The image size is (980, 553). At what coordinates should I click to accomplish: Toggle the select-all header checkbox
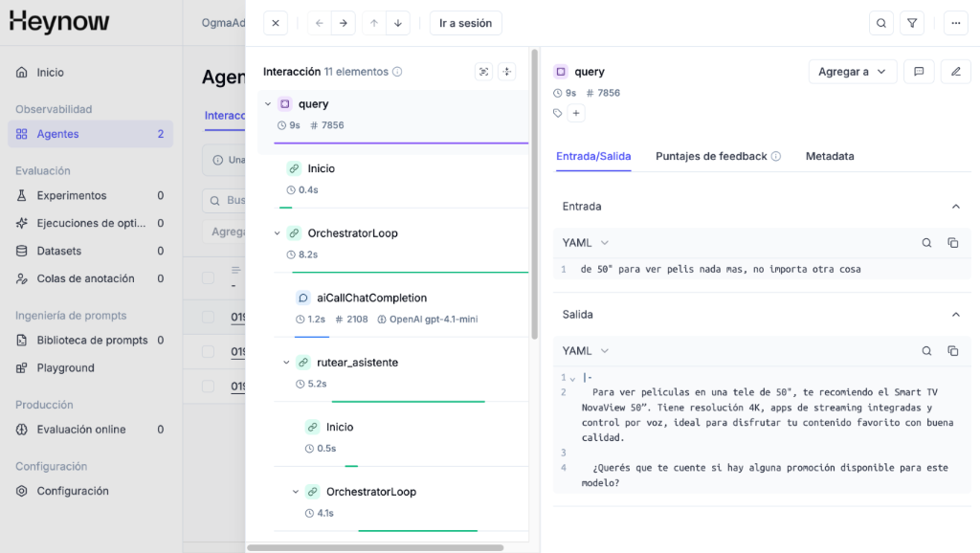(209, 278)
